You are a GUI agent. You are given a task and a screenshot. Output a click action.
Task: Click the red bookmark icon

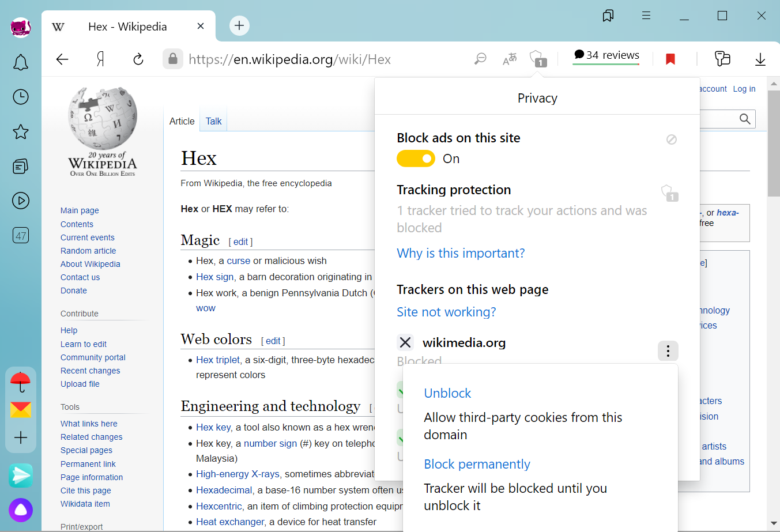[670, 59]
